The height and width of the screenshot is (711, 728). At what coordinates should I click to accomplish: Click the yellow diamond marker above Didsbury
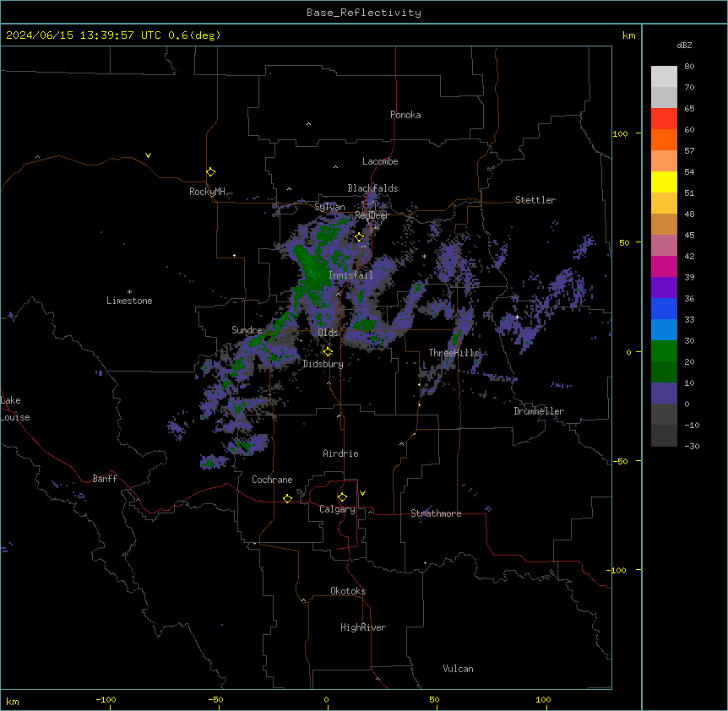coord(328,351)
